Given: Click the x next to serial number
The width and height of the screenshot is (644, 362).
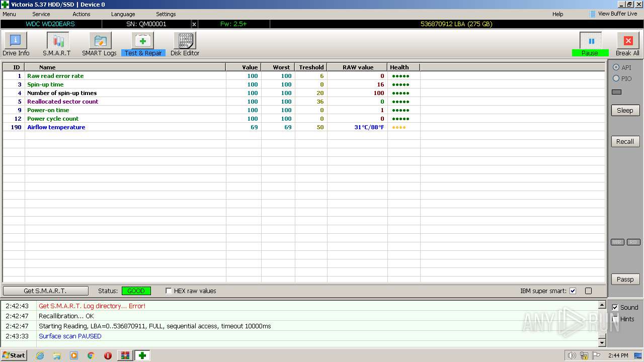Looking at the screenshot, I should 194,24.
